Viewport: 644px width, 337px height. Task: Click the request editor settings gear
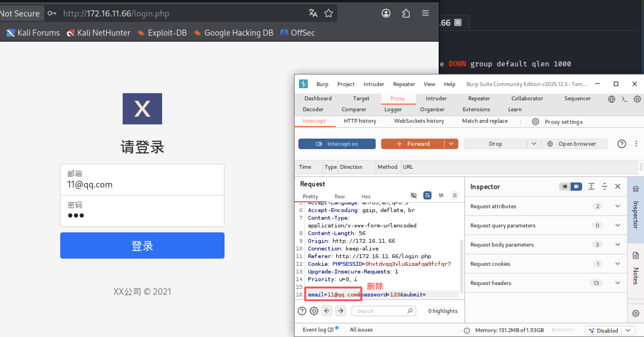[x=314, y=311]
